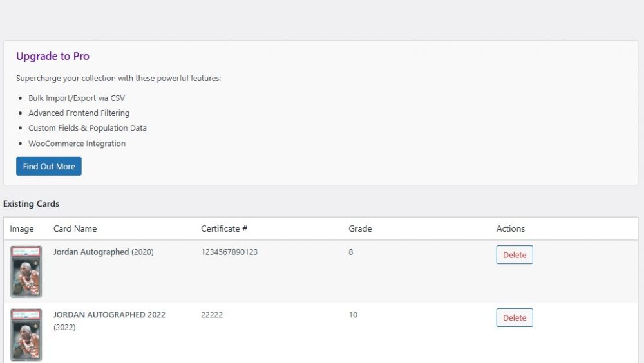
Task: Delete the Jordan Autographed (2020) card
Action: [514, 255]
